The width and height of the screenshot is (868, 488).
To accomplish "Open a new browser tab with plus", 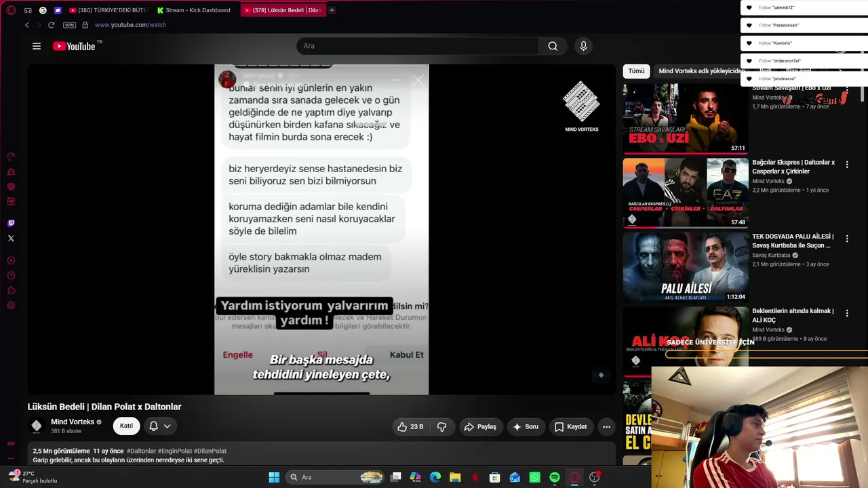I will [x=332, y=10].
